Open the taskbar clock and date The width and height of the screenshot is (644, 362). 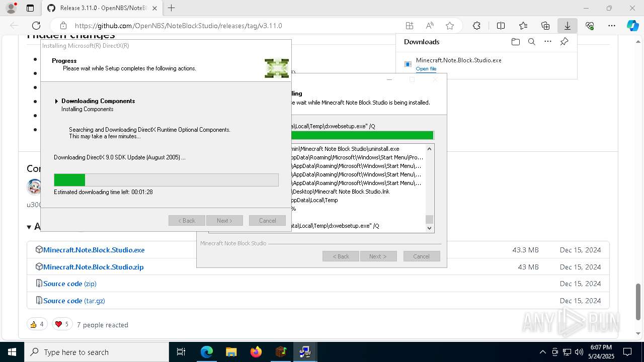(x=601, y=352)
